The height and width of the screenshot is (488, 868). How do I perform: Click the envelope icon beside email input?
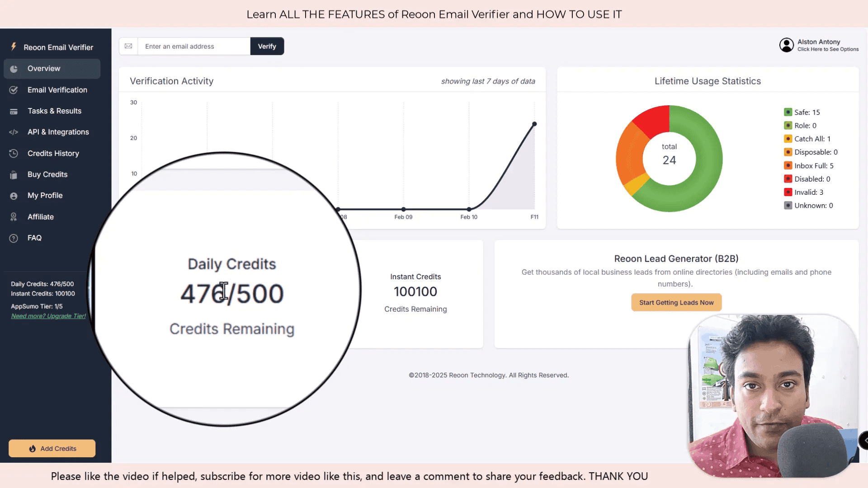tap(128, 46)
